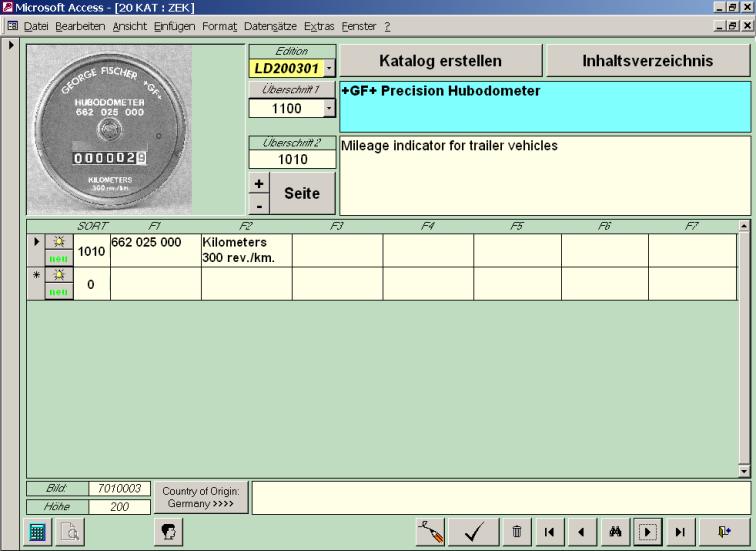Click the face profile icon button
The width and height of the screenshot is (756, 551).
click(165, 533)
